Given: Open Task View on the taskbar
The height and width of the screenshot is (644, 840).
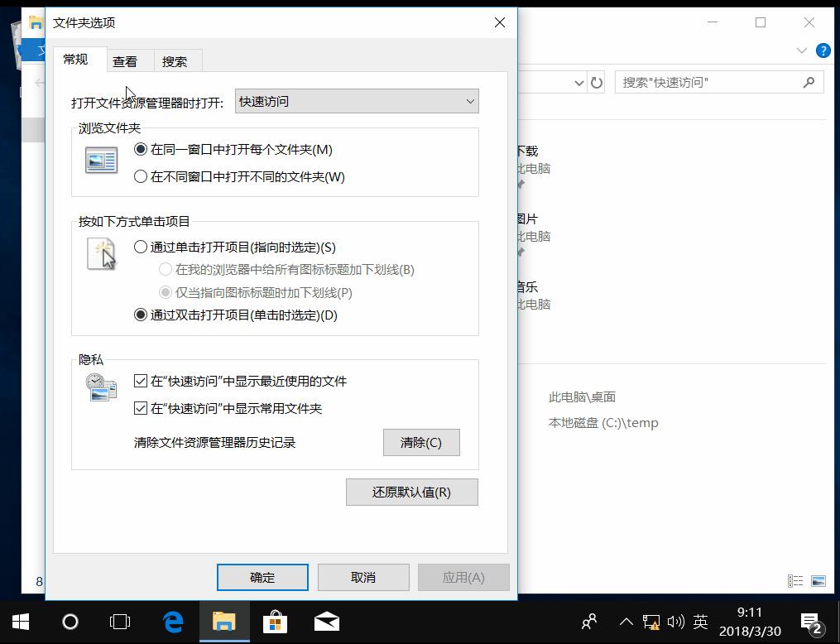Looking at the screenshot, I should pos(120,622).
